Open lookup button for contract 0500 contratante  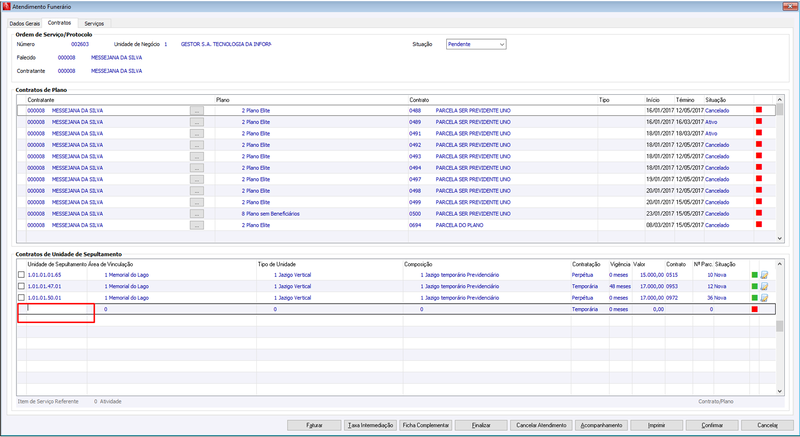196,214
